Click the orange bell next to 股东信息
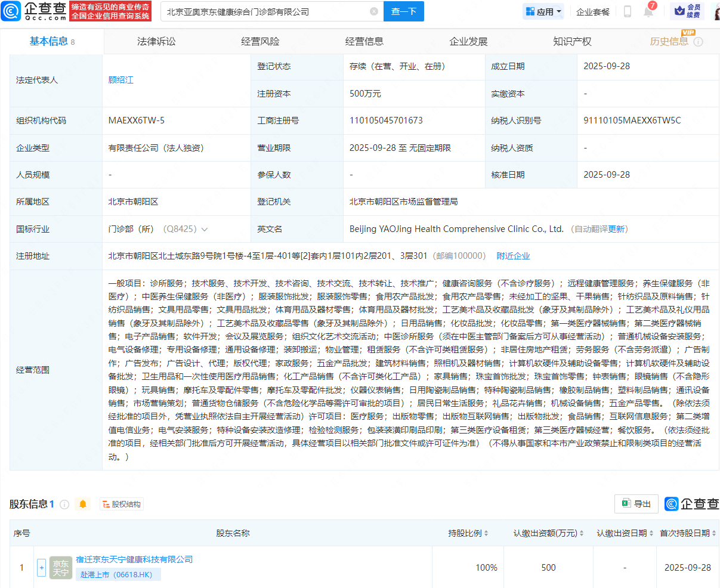 (x=83, y=505)
